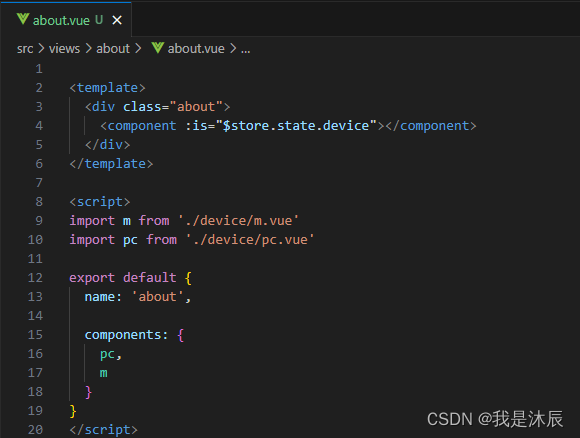Click the U untracked status badge on tab
The image size is (580, 438).
pyautogui.click(x=99, y=20)
